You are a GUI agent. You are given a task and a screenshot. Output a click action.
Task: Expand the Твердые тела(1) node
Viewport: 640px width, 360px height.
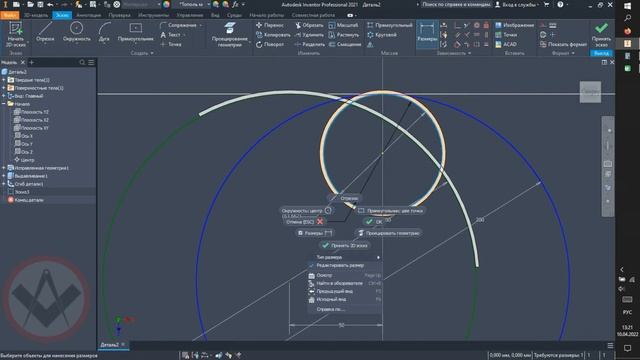pos(4,80)
